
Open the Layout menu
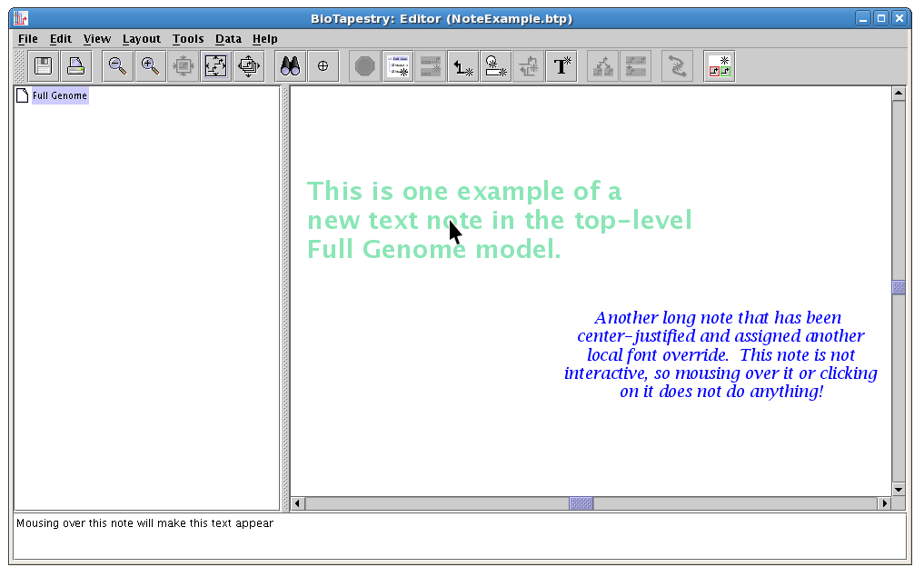pyautogui.click(x=141, y=39)
